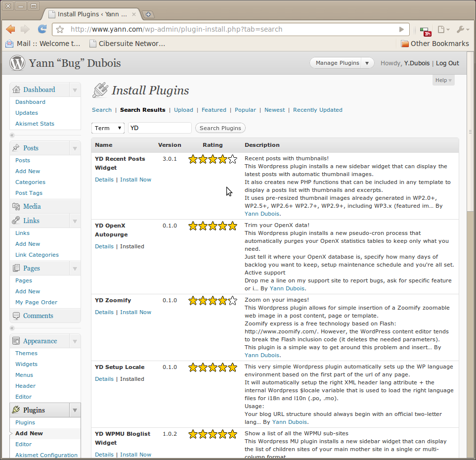
Task: Collapse the Posts menu section
Action: click(75, 148)
